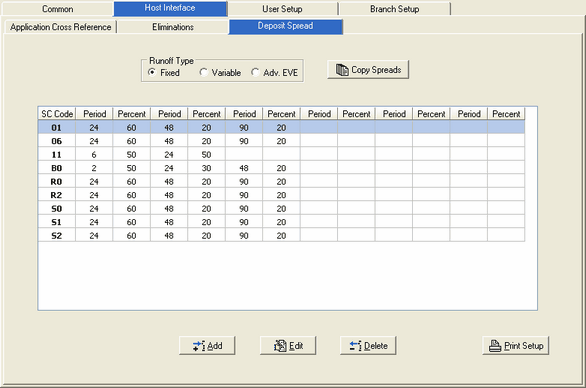Screen dimensions: 586x388
Task: Click percent value 30 in row B0
Action: pyautogui.click(x=206, y=168)
